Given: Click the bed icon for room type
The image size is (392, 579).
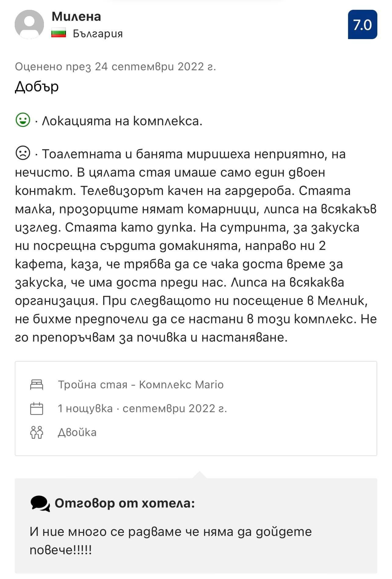Looking at the screenshot, I should point(37,384).
